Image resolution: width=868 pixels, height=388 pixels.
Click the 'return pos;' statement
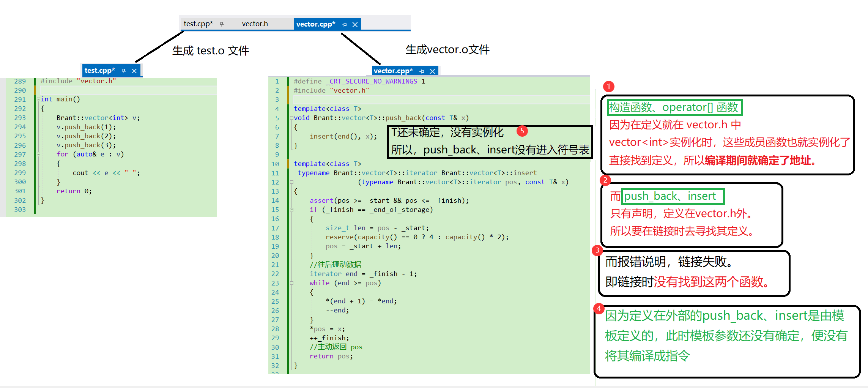[x=331, y=356]
